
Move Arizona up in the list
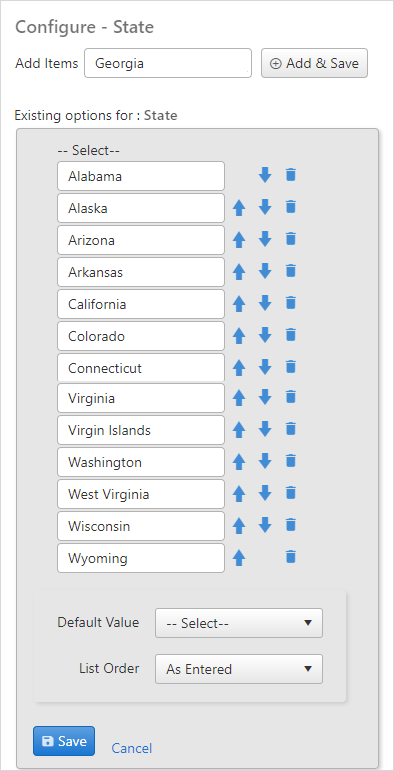tap(239, 239)
